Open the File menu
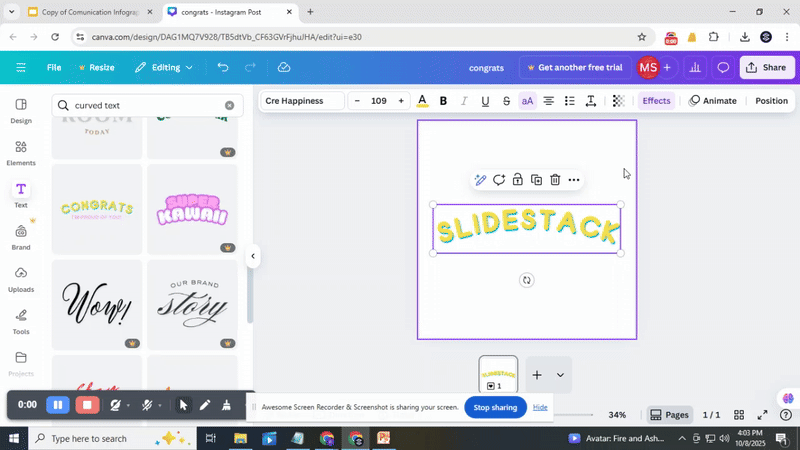 pyautogui.click(x=54, y=68)
